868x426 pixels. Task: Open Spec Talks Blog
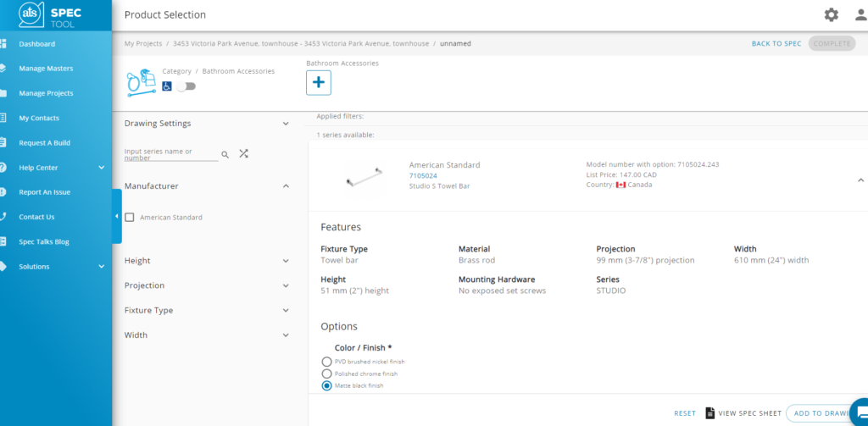44,241
